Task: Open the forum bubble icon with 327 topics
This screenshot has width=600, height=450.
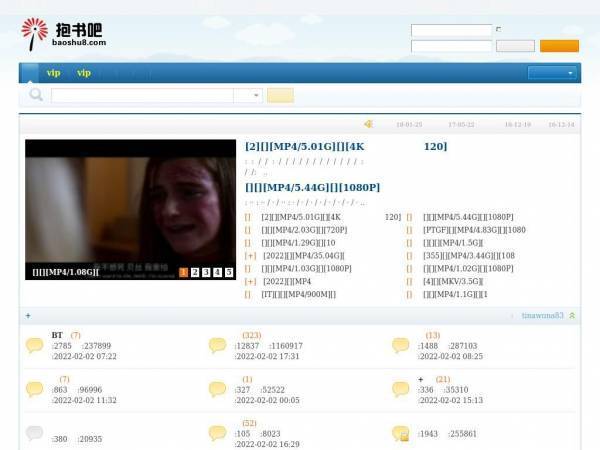Action: (x=217, y=389)
